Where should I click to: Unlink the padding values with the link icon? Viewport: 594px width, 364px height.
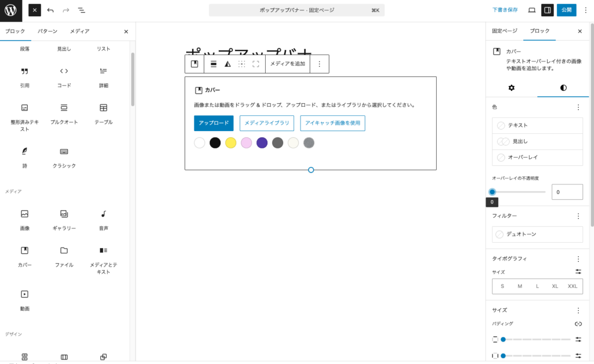tap(577, 323)
